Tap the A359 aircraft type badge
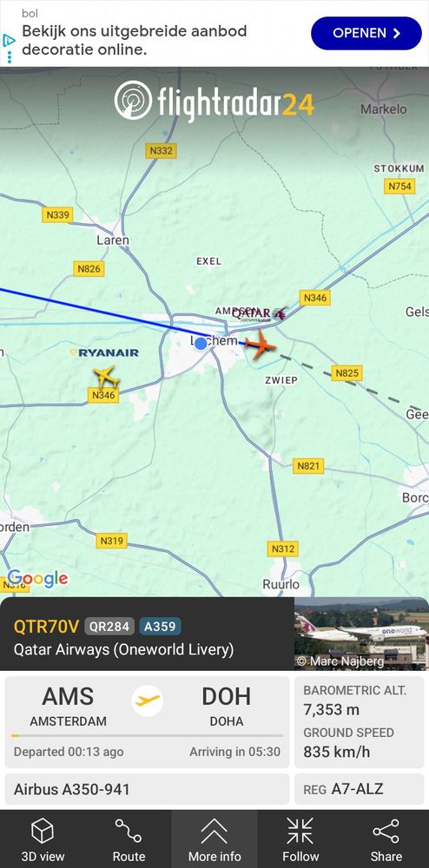429x868 pixels. click(160, 626)
